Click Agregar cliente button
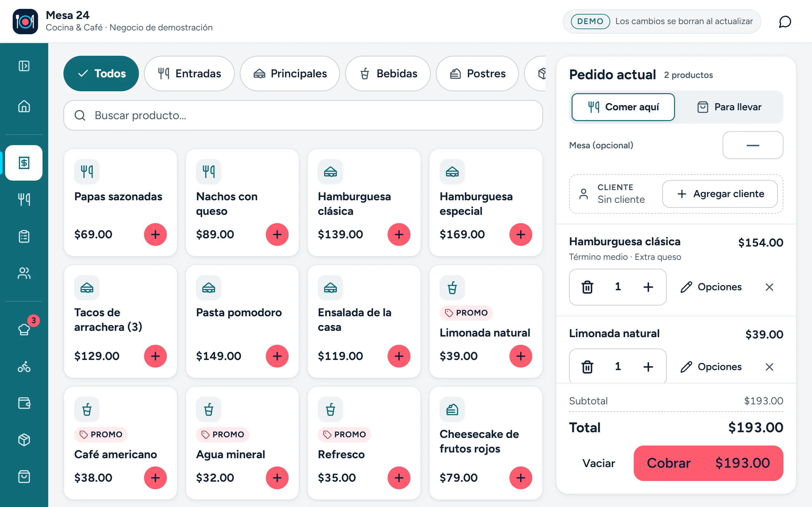Screen dimensions: 812x507 click(x=720, y=194)
